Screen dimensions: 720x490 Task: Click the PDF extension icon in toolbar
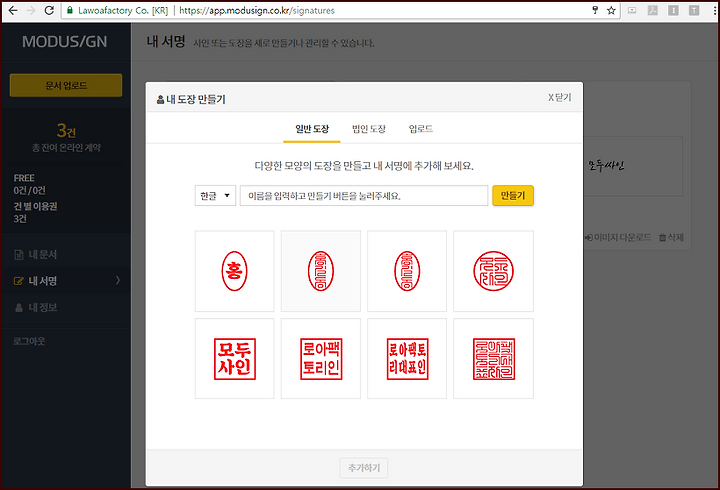click(x=652, y=10)
